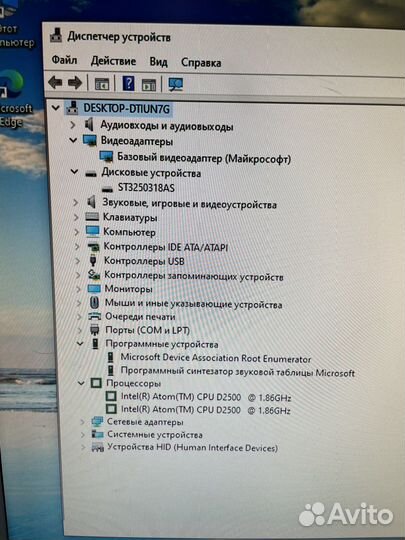Expand Звуковые, игровые и видеоустройства
This screenshot has width=405, height=540.
(x=76, y=203)
